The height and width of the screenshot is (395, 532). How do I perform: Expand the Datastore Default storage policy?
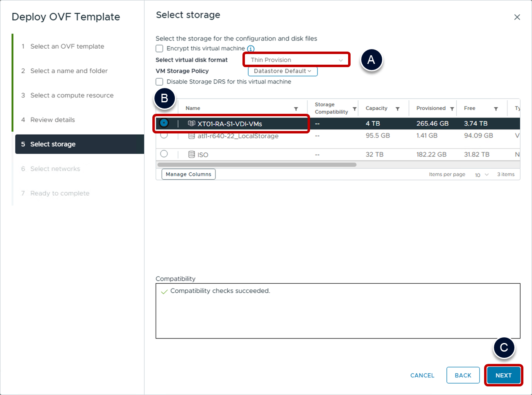pos(283,71)
